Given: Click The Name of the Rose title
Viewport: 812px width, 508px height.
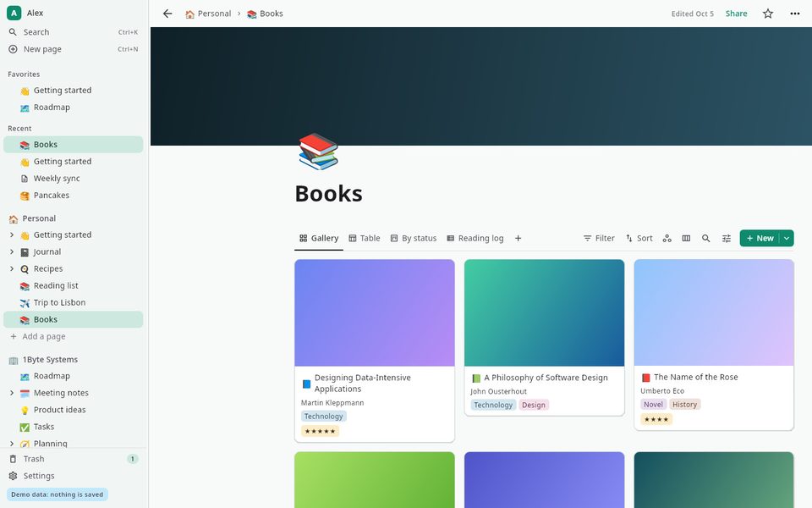Looking at the screenshot, I should point(695,378).
